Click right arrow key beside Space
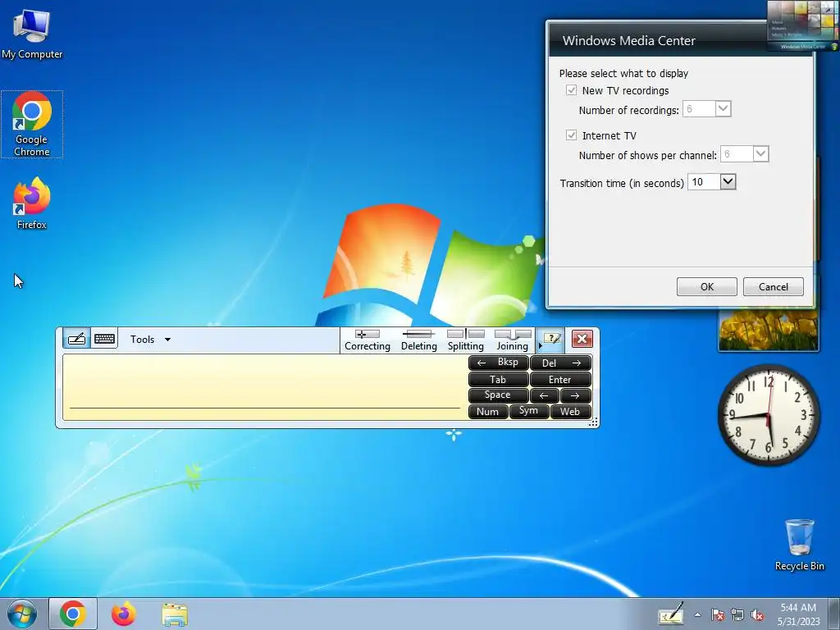The image size is (840, 630). [x=575, y=395]
